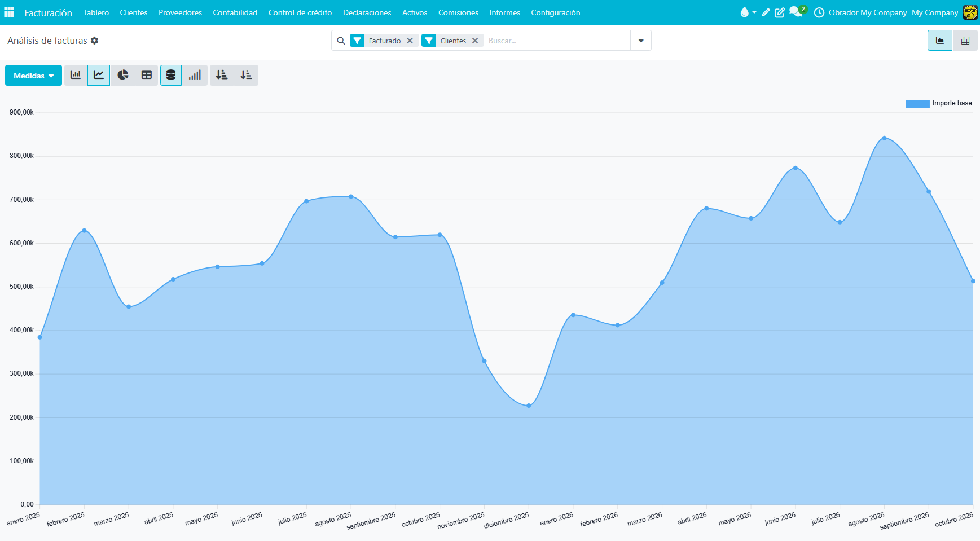Open the Comisiones menu
This screenshot has height=541, width=980.
point(458,12)
